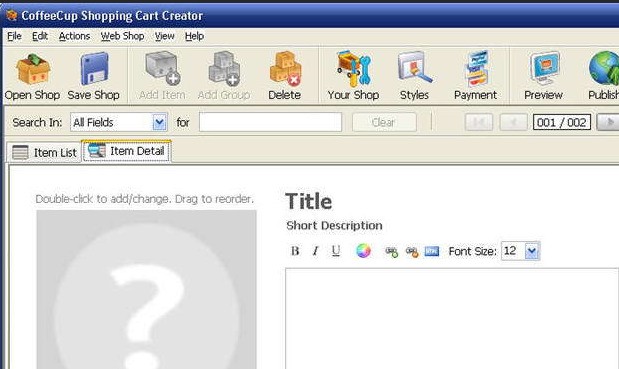The height and width of the screenshot is (369, 619).
Task: Click the insert link icon
Action: 391,252
